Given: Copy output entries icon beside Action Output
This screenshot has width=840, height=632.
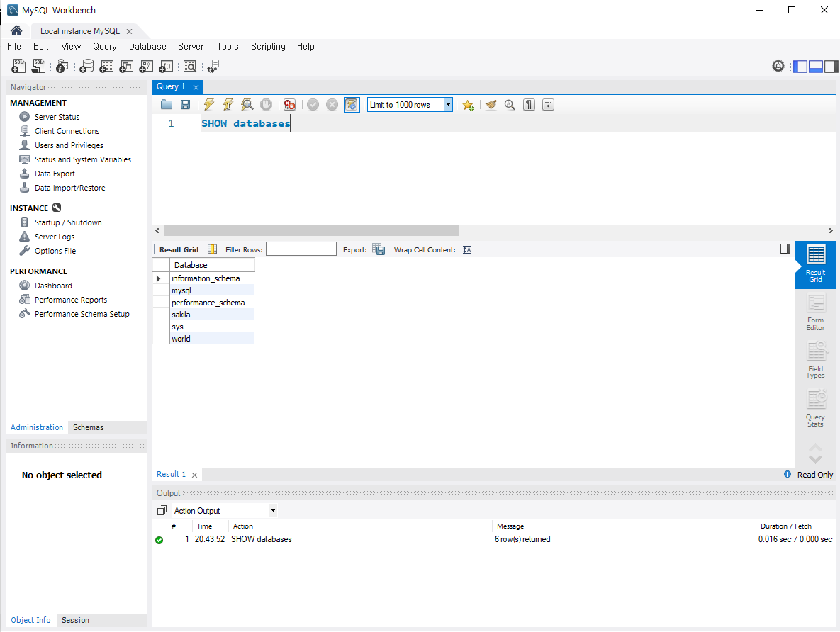Looking at the screenshot, I should [162, 510].
